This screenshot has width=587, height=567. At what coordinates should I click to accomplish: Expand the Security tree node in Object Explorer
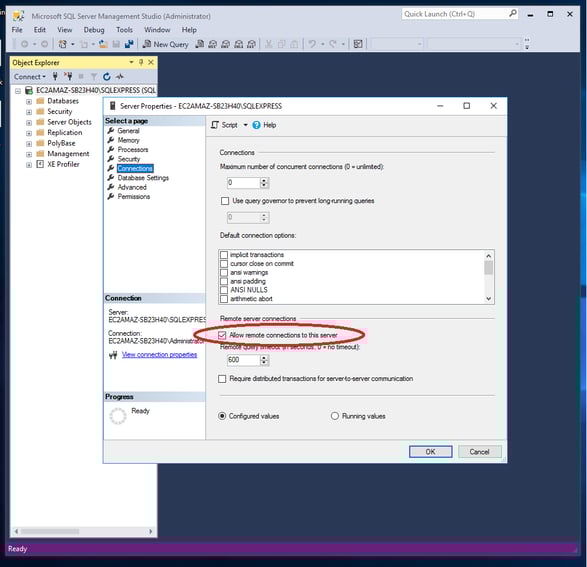pos(29,112)
